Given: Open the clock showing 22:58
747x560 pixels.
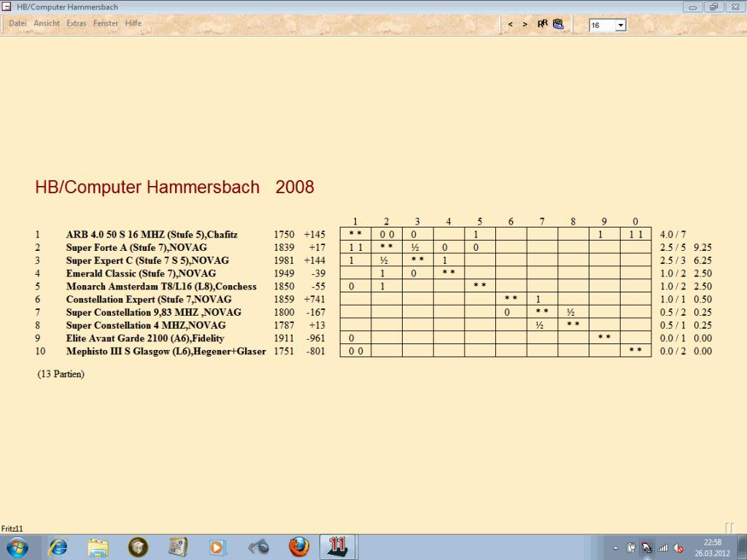Looking at the screenshot, I should click(712, 548).
